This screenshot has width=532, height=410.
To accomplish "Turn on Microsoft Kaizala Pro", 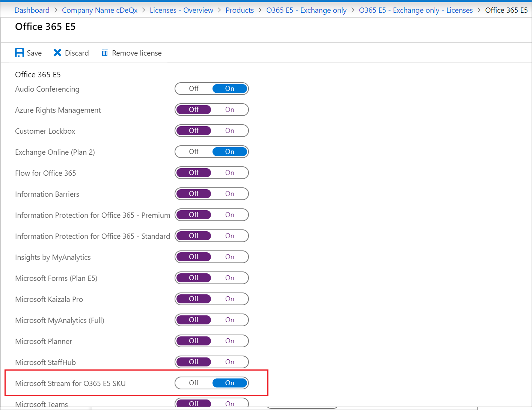I will [x=229, y=299].
